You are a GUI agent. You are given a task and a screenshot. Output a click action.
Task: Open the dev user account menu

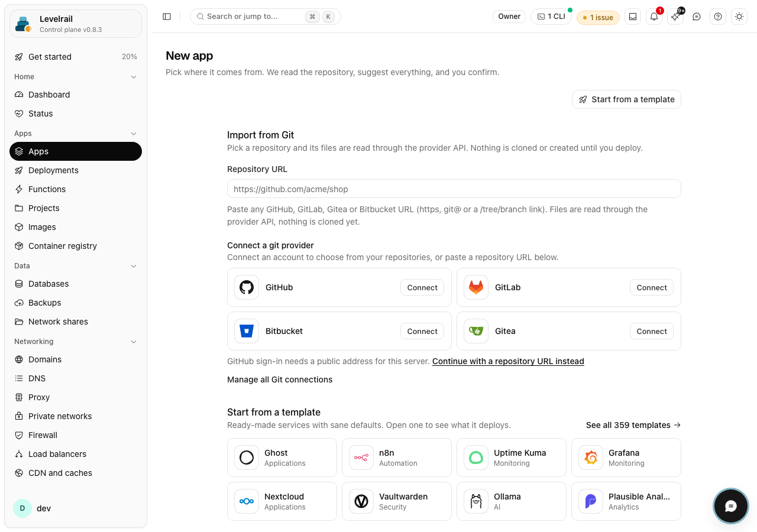[x=76, y=508]
